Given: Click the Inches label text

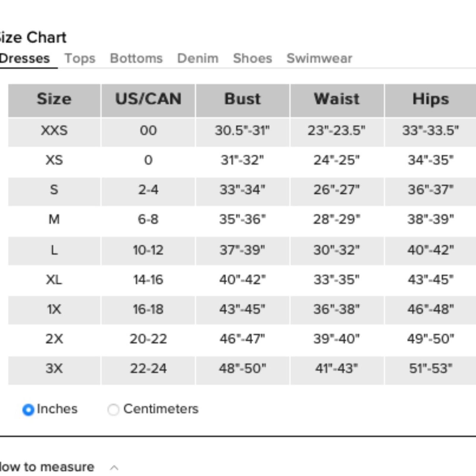Looking at the screenshot, I should coord(57,409).
